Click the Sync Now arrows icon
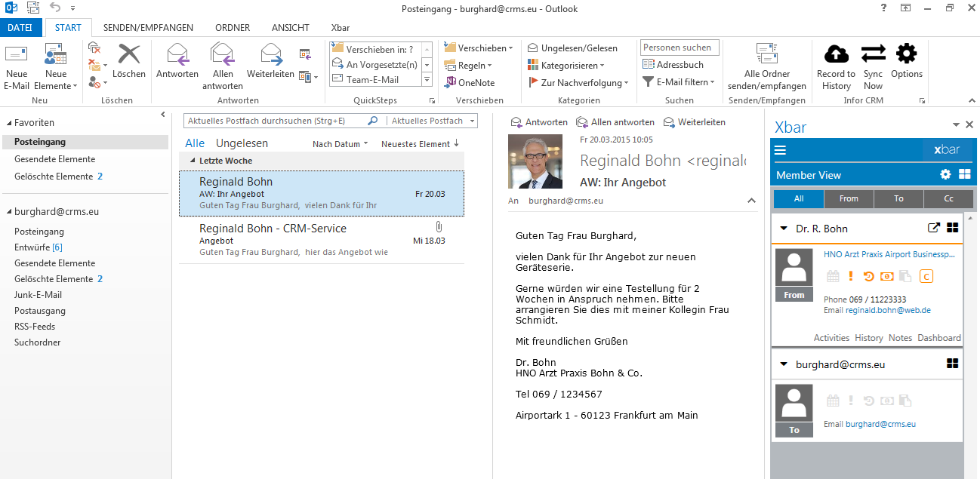Viewport: 980px width, 479px height. [873, 54]
